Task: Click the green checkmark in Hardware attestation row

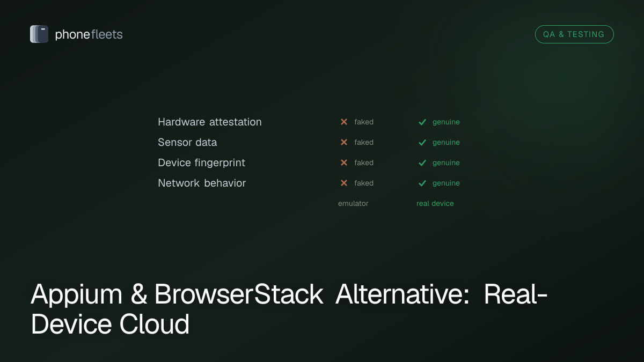Action: [422, 122]
